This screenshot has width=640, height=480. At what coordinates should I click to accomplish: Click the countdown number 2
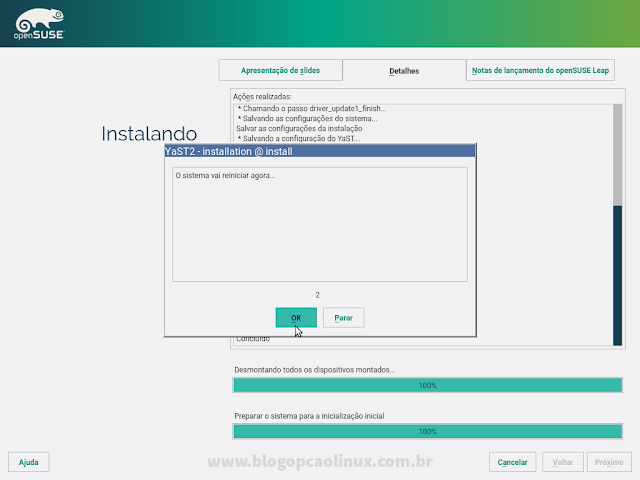click(x=318, y=295)
